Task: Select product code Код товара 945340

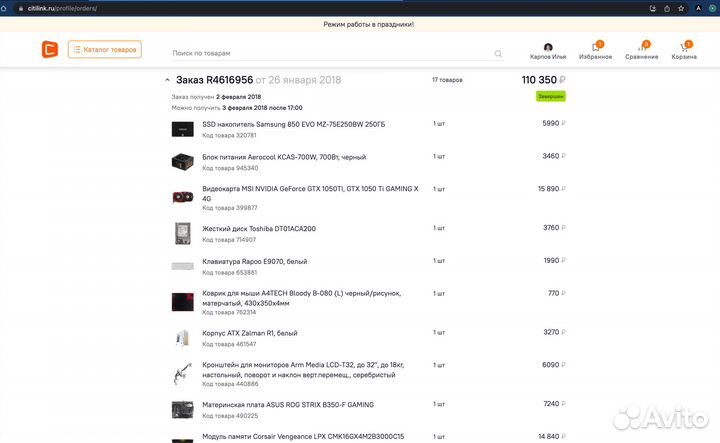Action: (230, 168)
